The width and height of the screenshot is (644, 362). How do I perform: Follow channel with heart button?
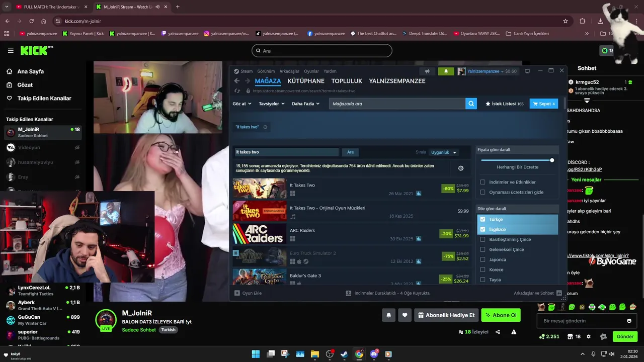click(x=405, y=315)
